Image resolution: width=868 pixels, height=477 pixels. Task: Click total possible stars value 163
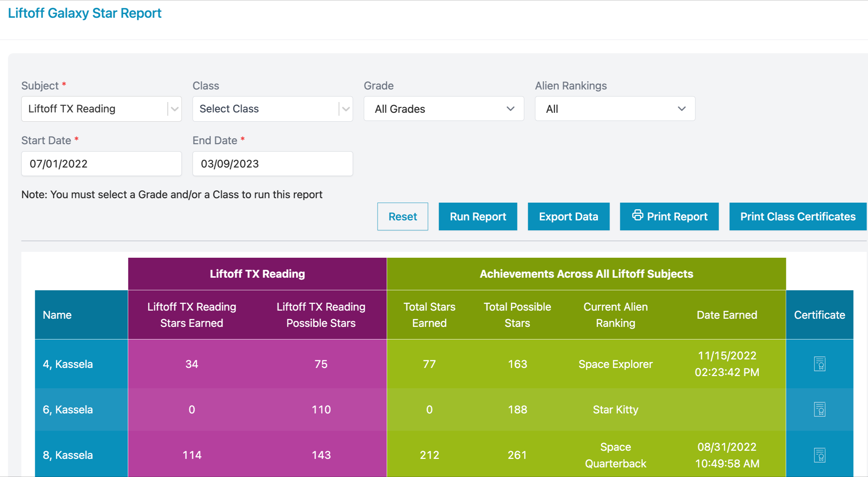click(517, 364)
